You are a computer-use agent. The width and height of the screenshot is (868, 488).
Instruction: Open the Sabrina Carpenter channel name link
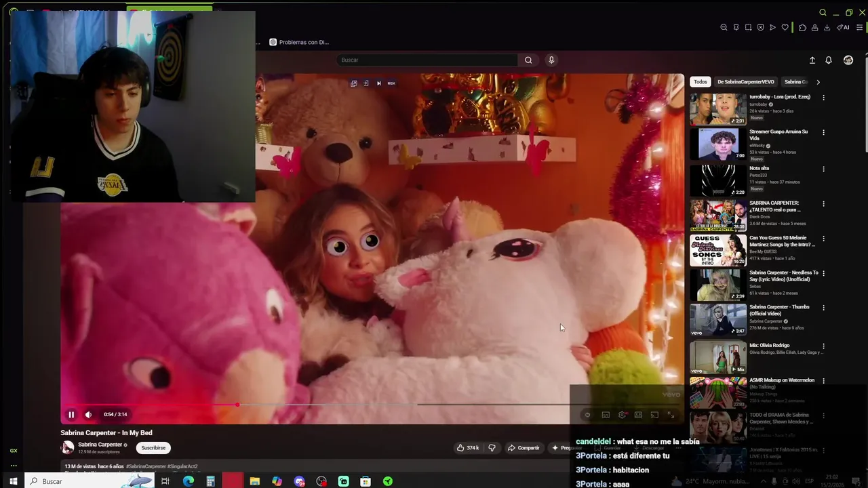100,445
